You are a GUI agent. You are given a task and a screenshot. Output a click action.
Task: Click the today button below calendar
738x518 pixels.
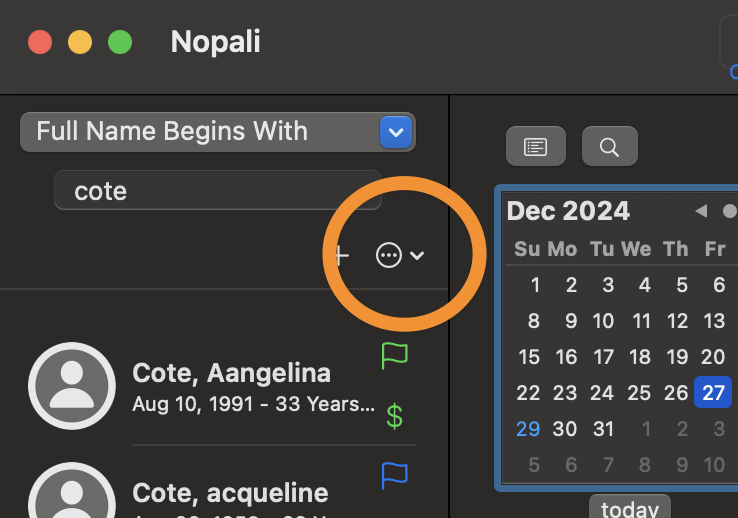pos(630,508)
